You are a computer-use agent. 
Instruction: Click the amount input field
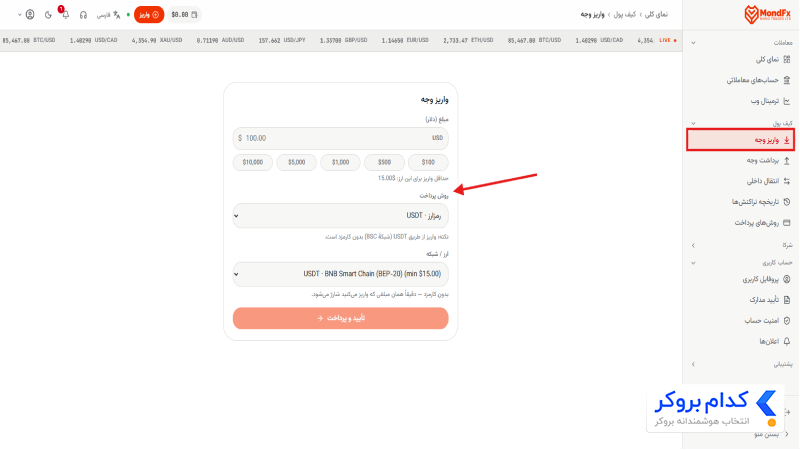340,138
